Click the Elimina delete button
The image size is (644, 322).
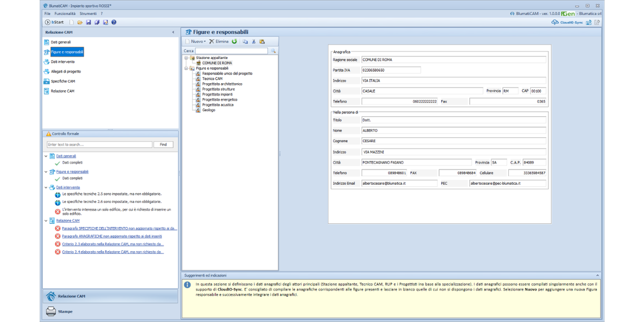219,41
